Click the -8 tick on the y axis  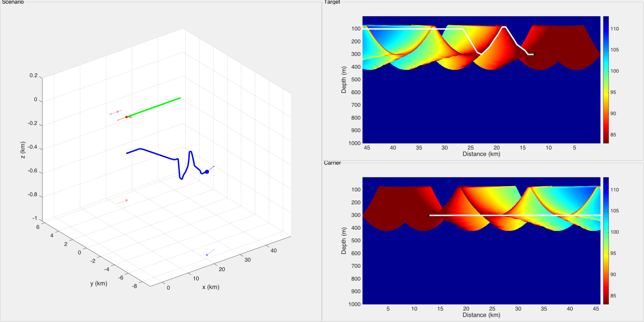(x=134, y=286)
